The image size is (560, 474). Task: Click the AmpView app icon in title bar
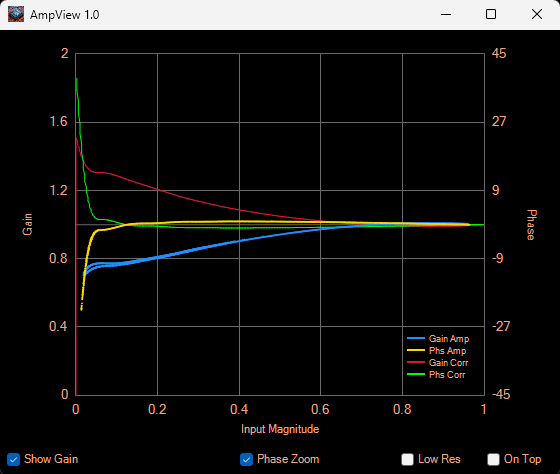[x=16, y=15]
